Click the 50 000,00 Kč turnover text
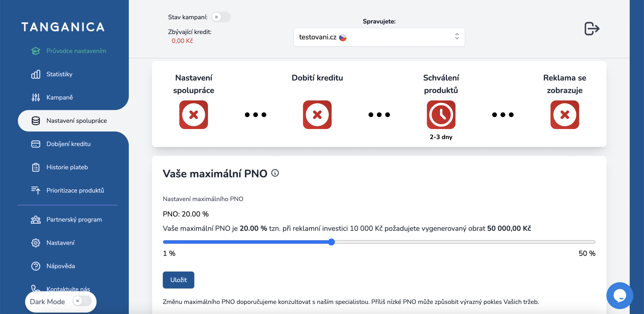The height and width of the screenshot is (314, 644). pos(509,228)
